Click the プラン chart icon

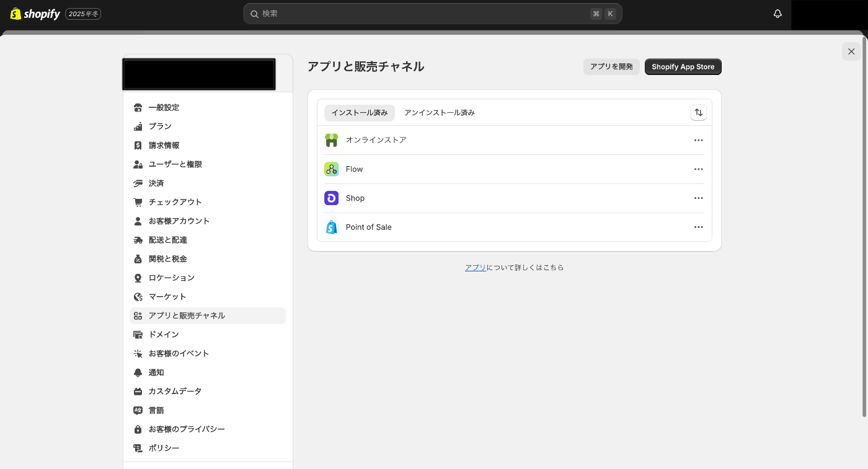(138, 126)
